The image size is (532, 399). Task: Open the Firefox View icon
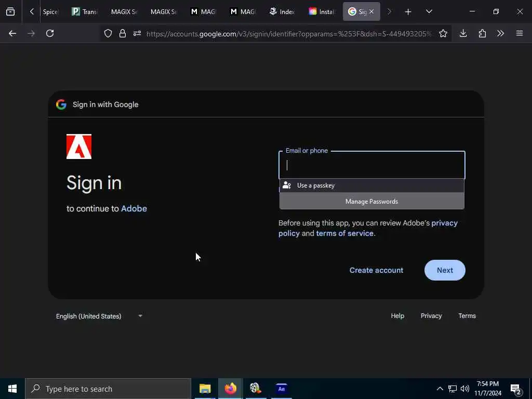(x=10, y=11)
